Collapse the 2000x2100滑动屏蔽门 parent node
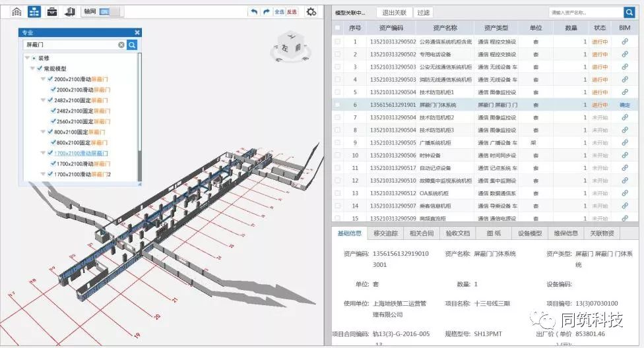This screenshot has height=348, width=644. point(43,79)
